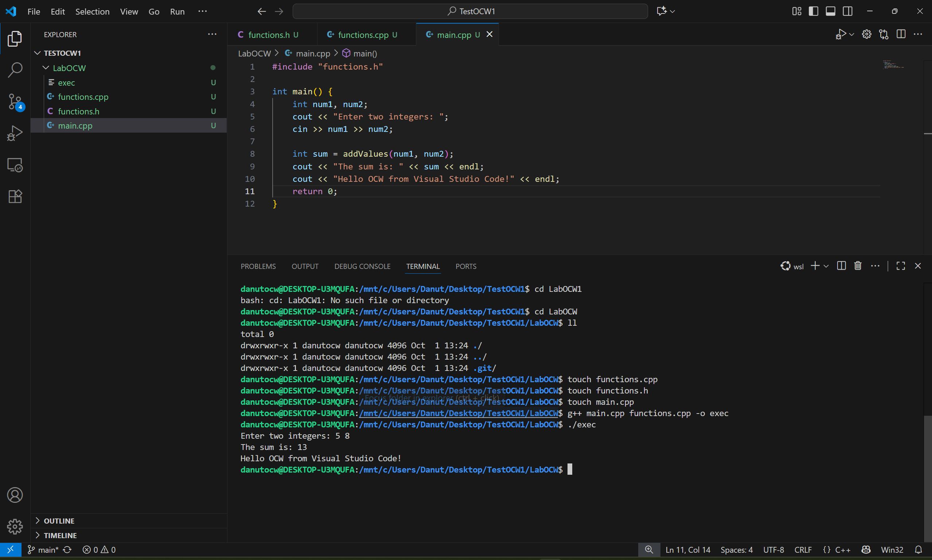Viewport: 932px width, 560px height.
Task: Split the terminal panel
Action: pyautogui.click(x=841, y=266)
